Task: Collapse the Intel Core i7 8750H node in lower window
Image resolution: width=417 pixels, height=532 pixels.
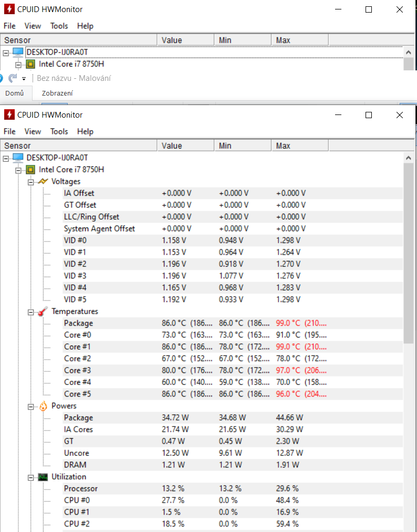Action: tap(18, 170)
